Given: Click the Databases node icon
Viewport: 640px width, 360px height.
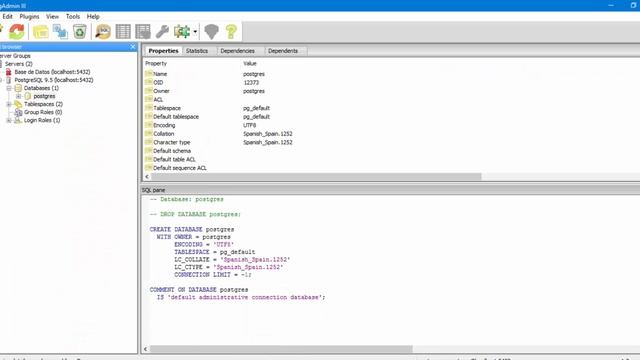Looking at the screenshot, I should coord(18,88).
